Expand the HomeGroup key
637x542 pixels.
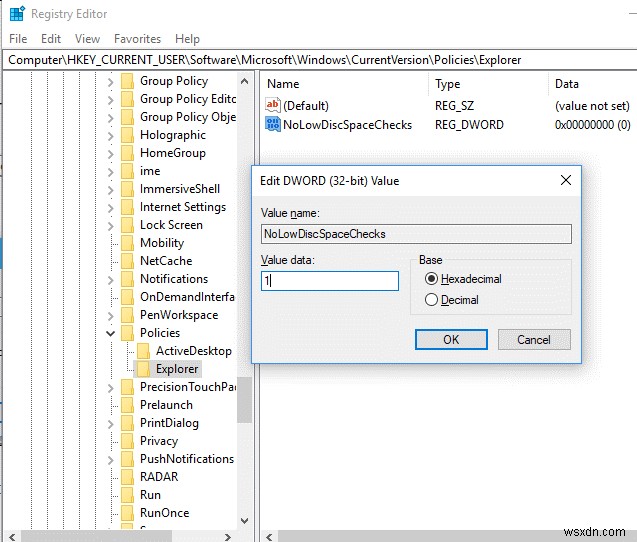(x=110, y=154)
